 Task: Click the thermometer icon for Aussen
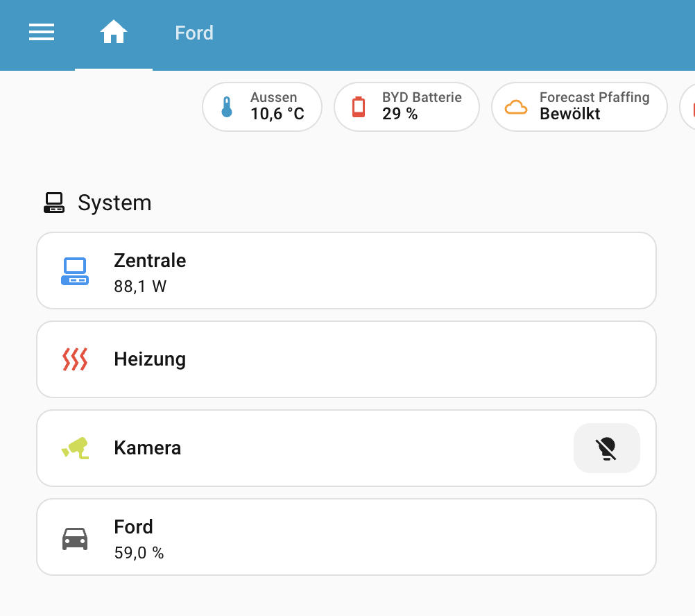click(226, 107)
